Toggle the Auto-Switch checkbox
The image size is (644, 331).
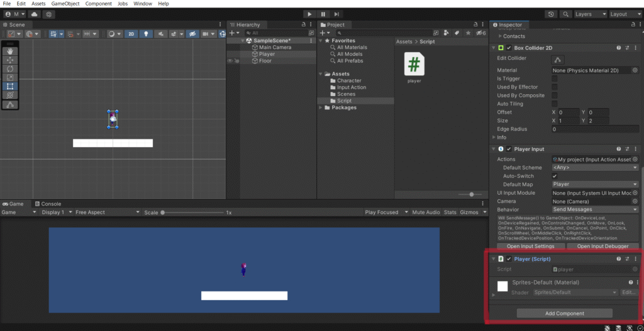tap(555, 176)
